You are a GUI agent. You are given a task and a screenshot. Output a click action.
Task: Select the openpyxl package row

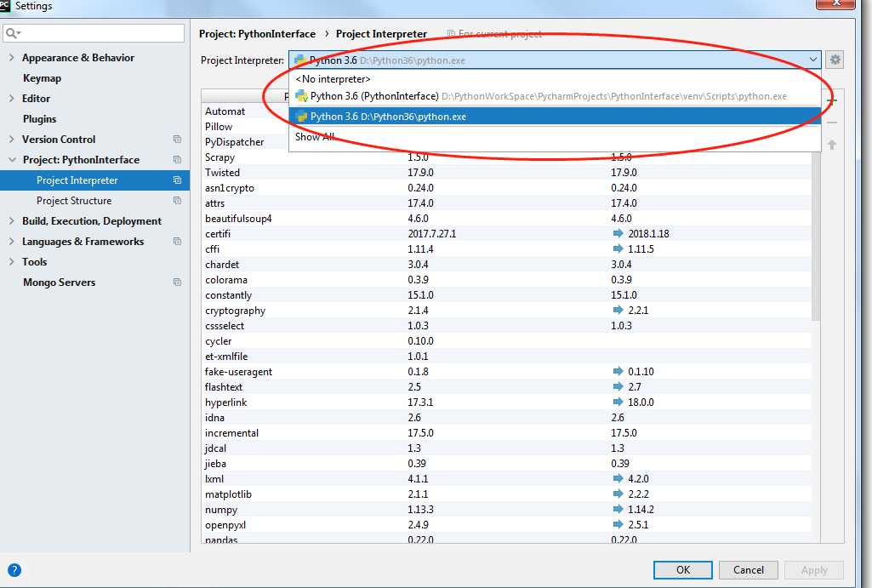506,524
